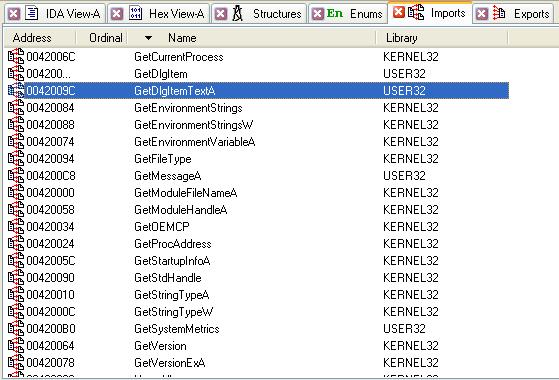The height and width of the screenshot is (380, 559).
Task: Select the GetSystemMetrics import name
Action: (177, 329)
